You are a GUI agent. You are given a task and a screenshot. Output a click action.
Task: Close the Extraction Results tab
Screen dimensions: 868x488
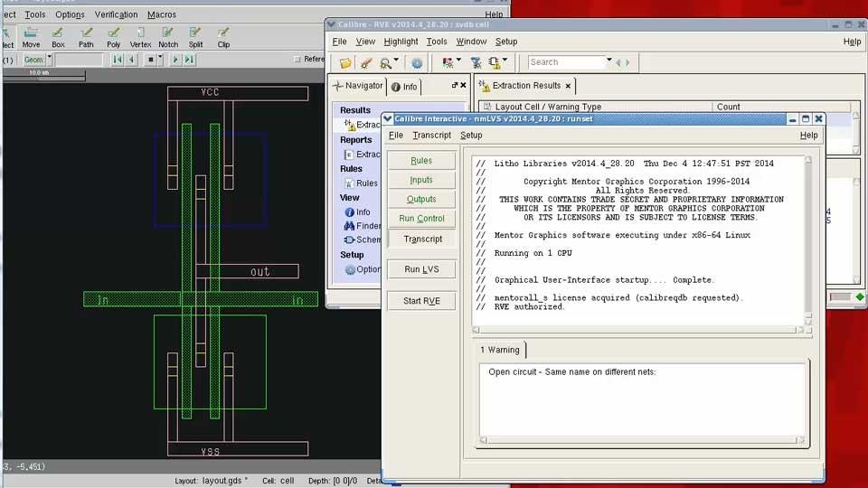(569, 86)
